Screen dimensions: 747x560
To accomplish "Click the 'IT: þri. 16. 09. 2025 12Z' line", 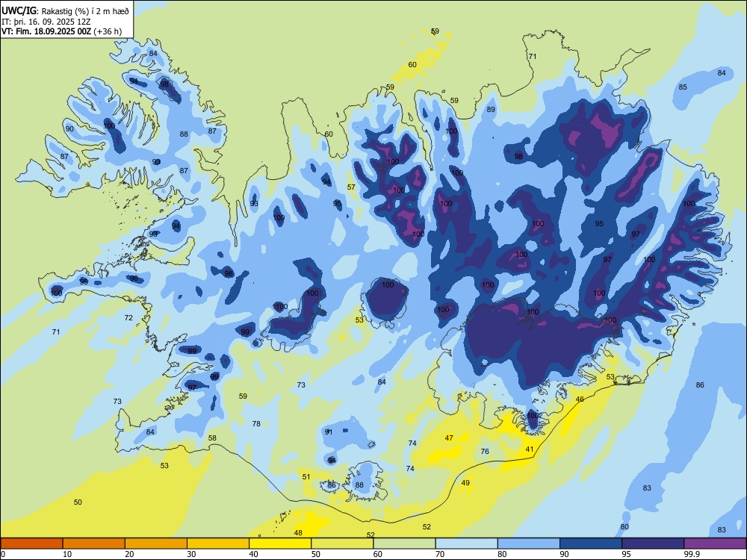I will pos(46,22).
